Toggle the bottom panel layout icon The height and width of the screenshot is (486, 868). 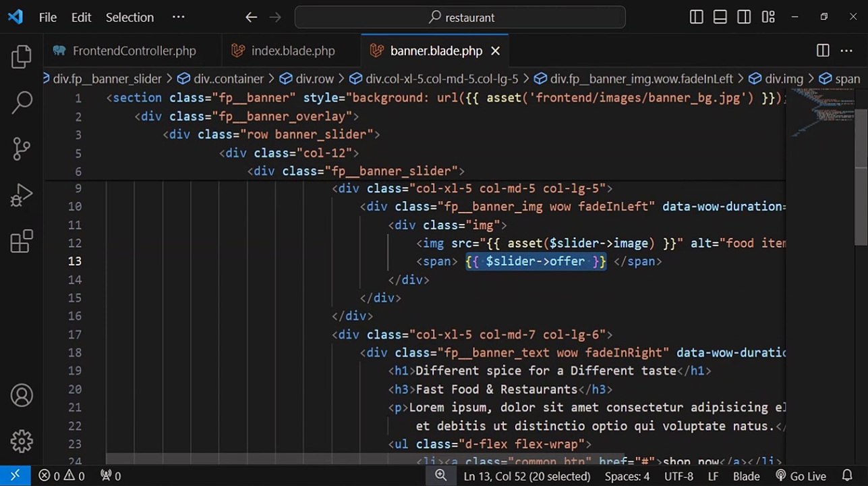click(720, 18)
